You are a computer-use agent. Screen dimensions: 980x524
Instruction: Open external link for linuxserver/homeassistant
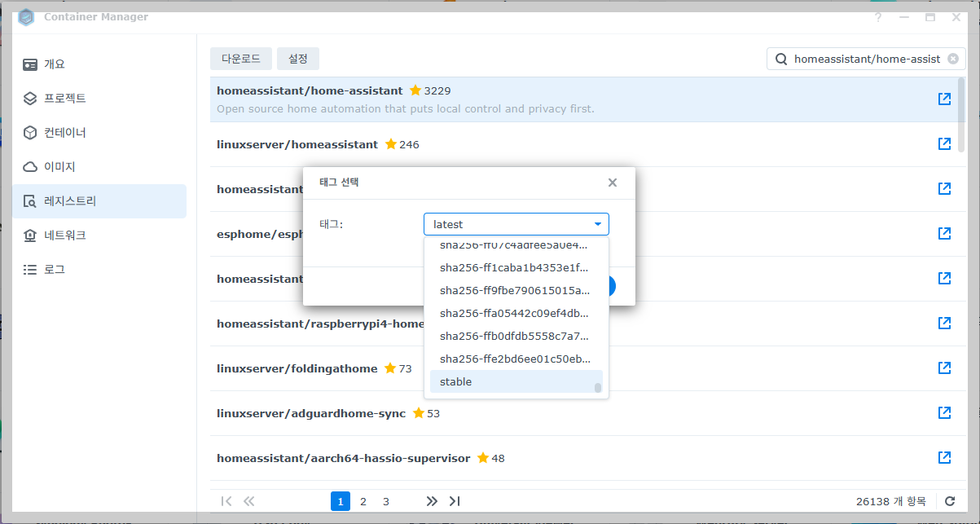[x=944, y=143]
